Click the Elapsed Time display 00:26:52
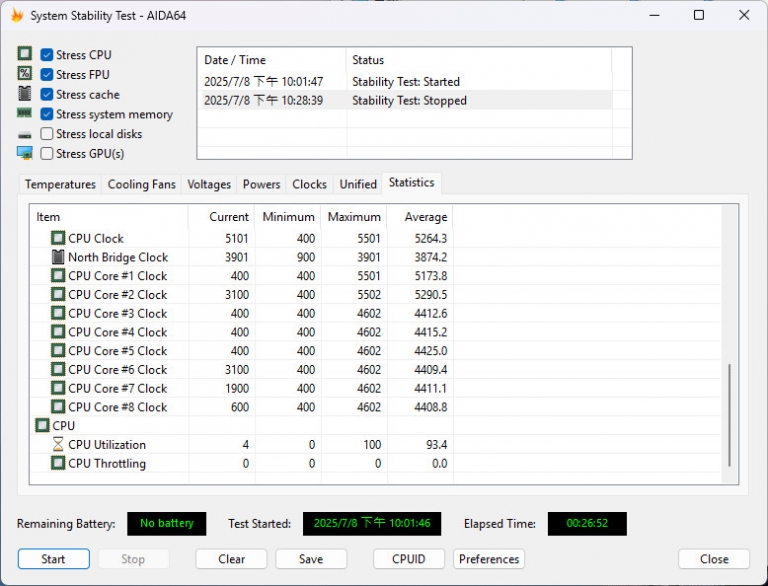The image size is (768, 586). (587, 523)
